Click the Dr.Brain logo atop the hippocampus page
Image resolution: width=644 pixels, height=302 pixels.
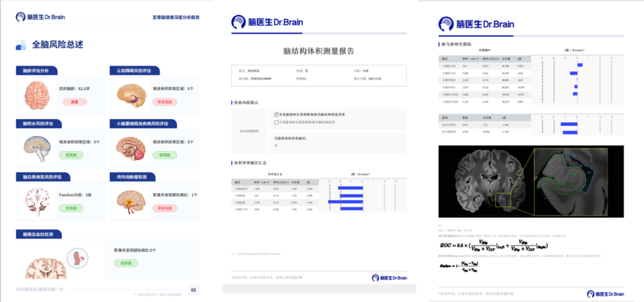click(472, 24)
